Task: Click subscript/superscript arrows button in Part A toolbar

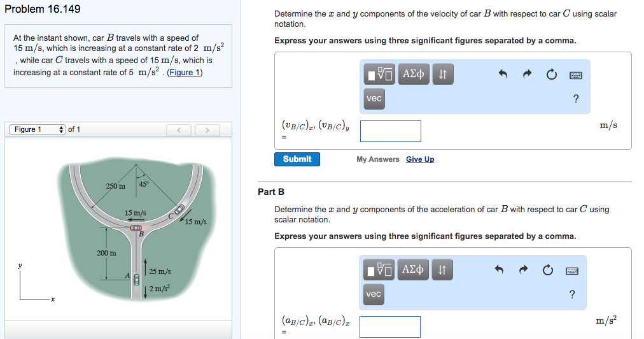Action: pos(443,74)
